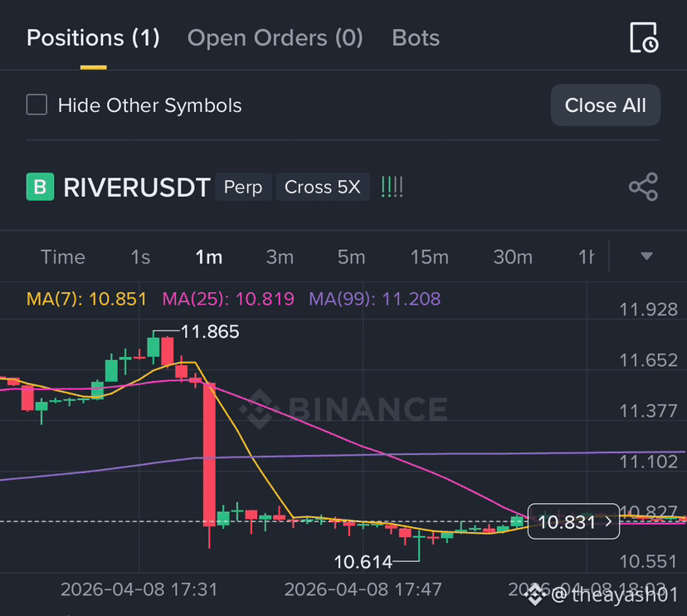Select the Time chart interval
The image size is (687, 616).
point(63,257)
